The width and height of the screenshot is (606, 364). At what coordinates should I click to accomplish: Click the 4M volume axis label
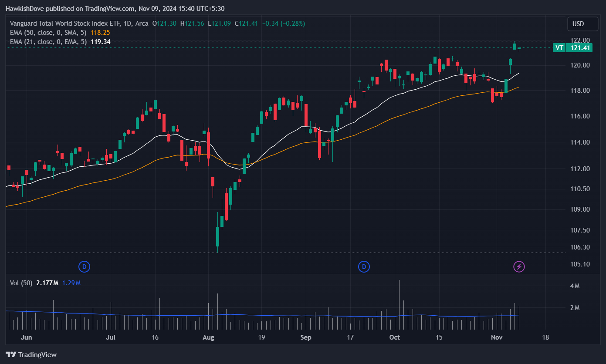click(x=575, y=286)
